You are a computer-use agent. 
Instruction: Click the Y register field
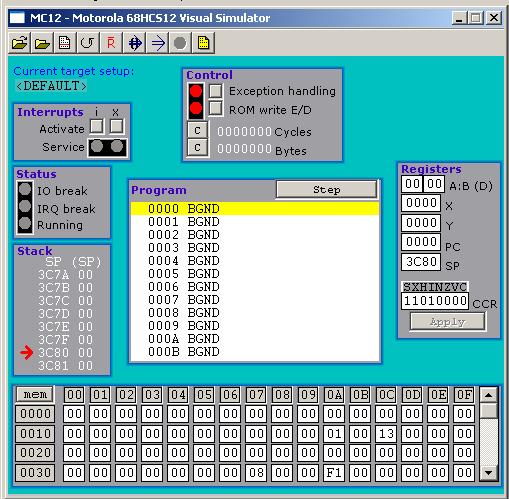421,223
